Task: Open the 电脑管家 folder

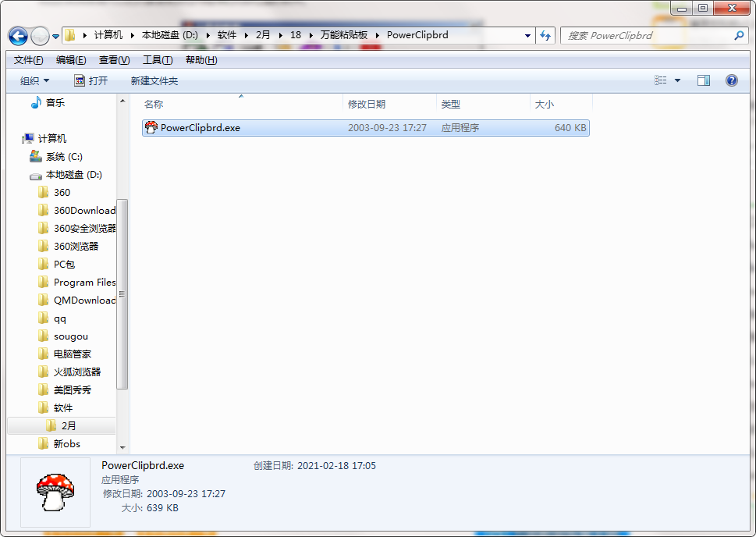Action: click(73, 354)
